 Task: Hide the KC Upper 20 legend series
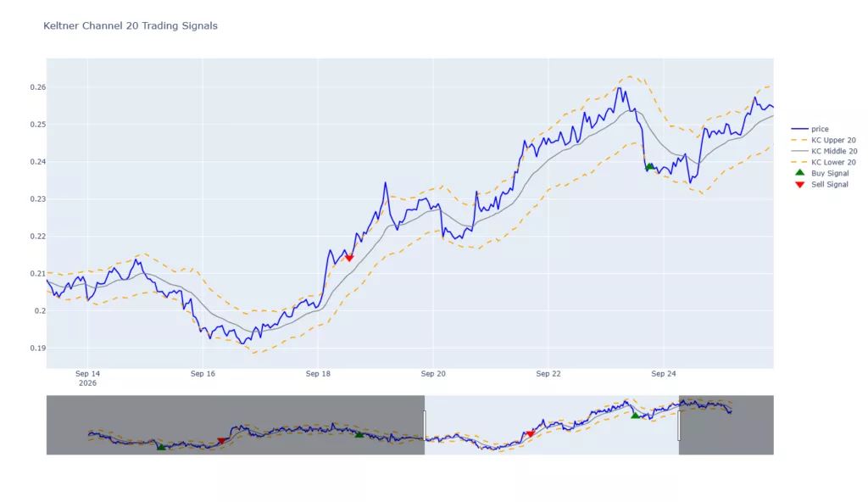tap(824, 140)
